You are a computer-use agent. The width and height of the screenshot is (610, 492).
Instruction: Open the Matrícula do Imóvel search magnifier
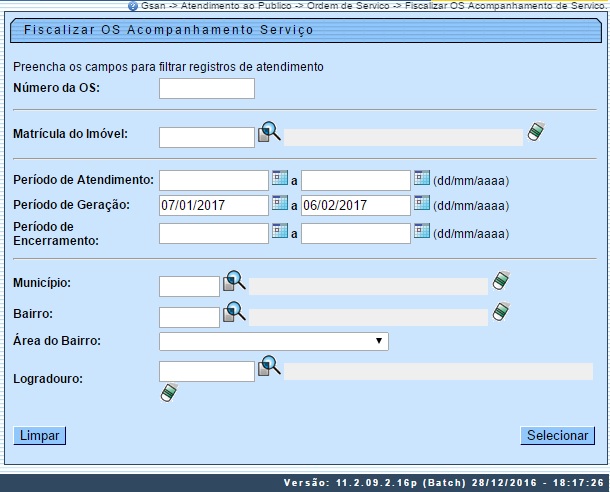coord(269,131)
